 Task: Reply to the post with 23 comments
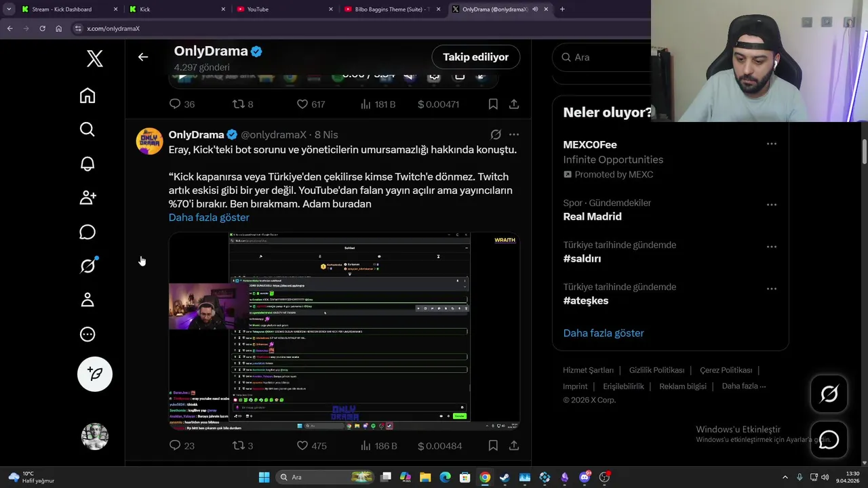181,446
